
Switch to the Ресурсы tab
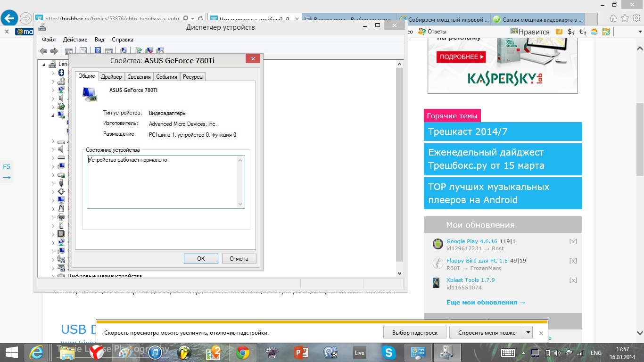193,77
